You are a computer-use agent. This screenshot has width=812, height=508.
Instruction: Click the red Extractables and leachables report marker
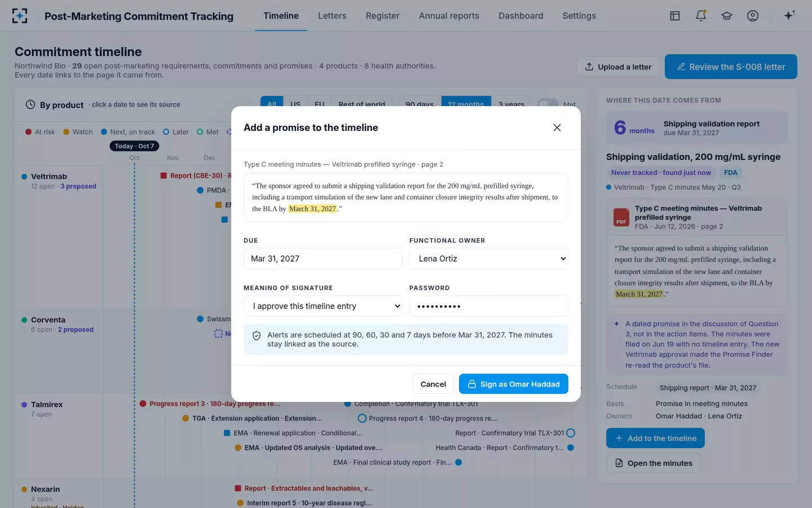pos(239,488)
